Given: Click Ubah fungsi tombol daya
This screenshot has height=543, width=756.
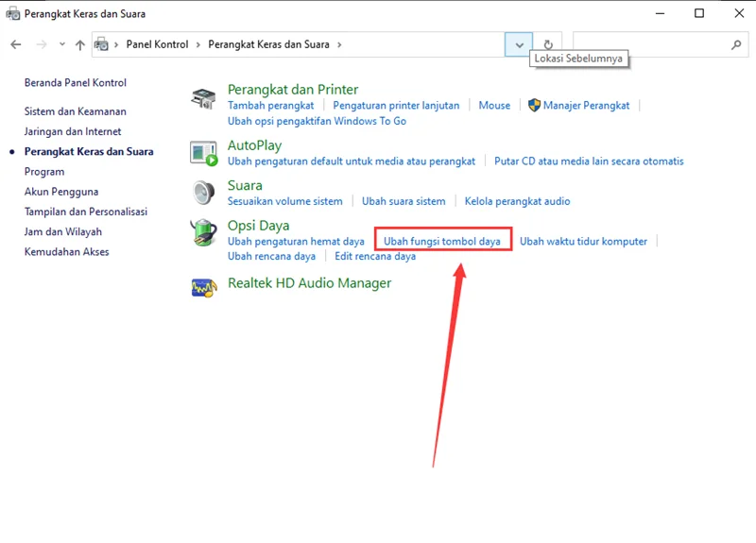Looking at the screenshot, I should click(441, 242).
